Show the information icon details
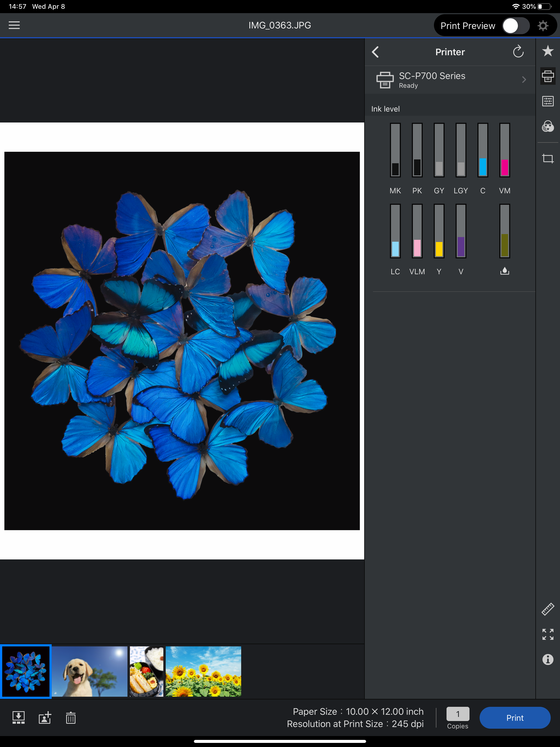 click(x=547, y=659)
